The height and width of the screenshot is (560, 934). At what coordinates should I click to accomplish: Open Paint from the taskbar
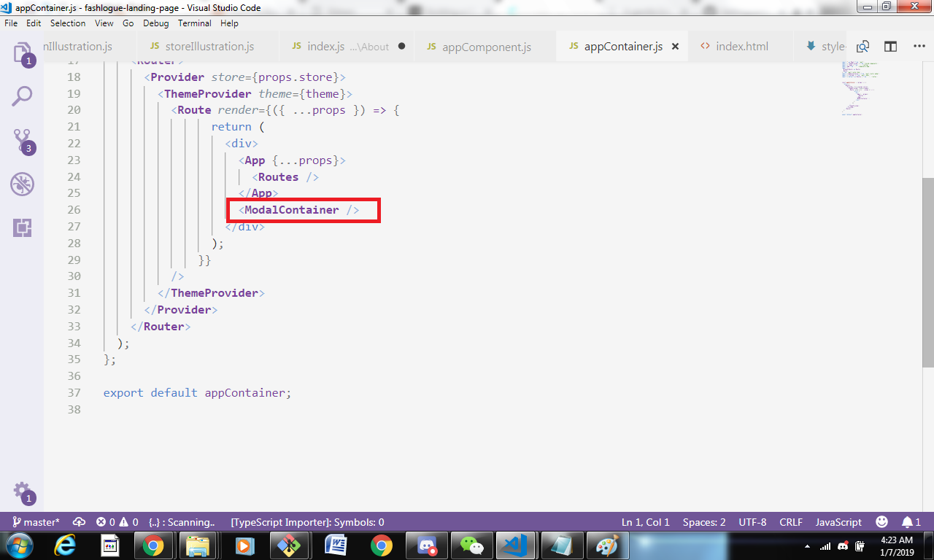click(x=607, y=545)
